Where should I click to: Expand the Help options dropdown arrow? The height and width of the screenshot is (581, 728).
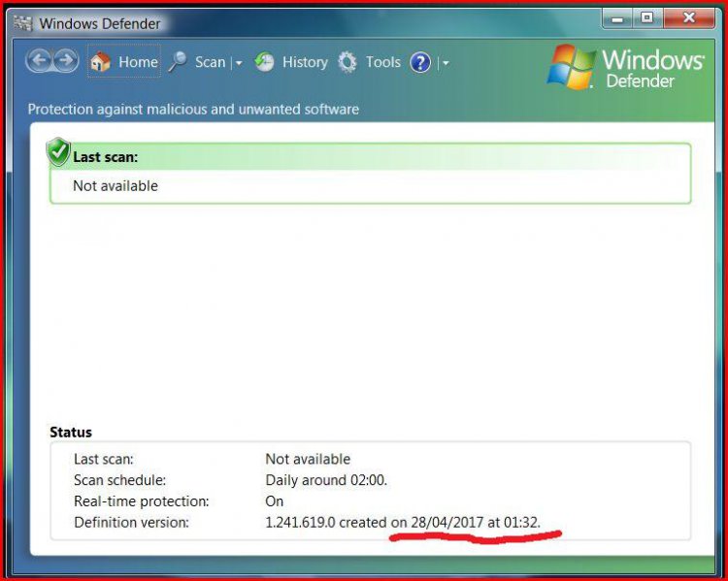[446, 63]
